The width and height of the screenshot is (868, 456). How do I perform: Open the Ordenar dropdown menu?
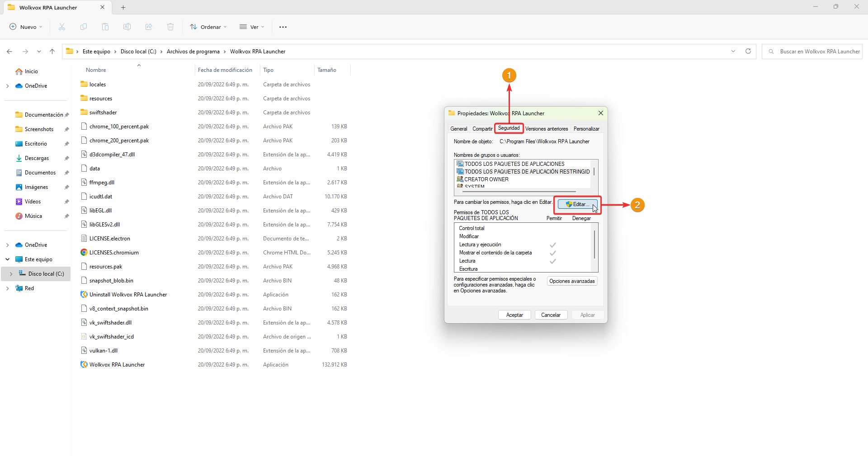(x=208, y=27)
